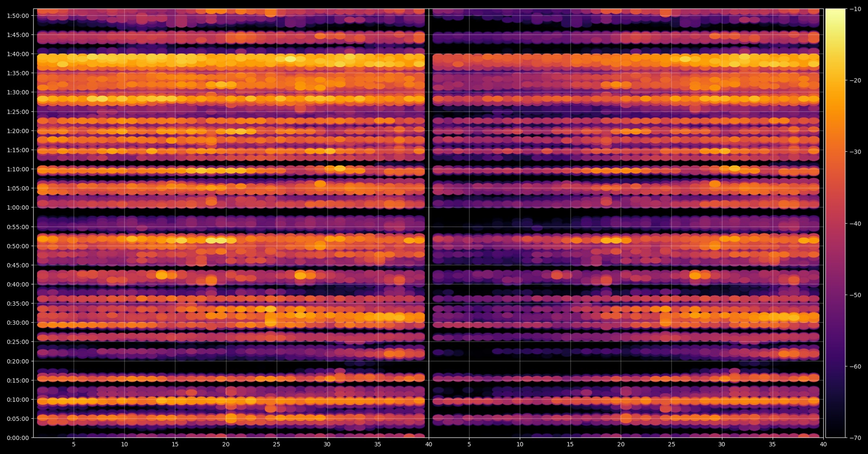Click the 1:20:00 y-axis tick label
The width and height of the screenshot is (868, 454).
tap(18, 131)
